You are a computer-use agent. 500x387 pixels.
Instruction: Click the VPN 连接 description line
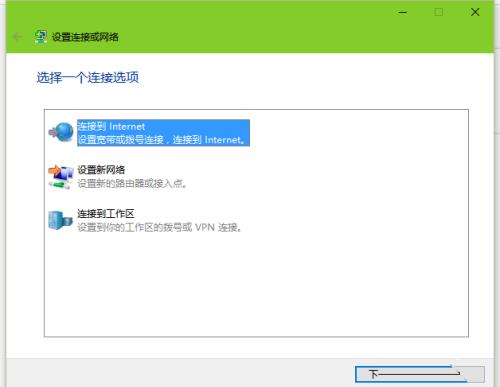coord(159,227)
